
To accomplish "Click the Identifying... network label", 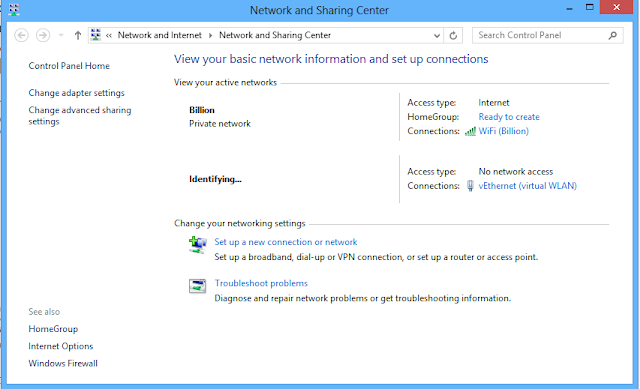I will (x=215, y=179).
